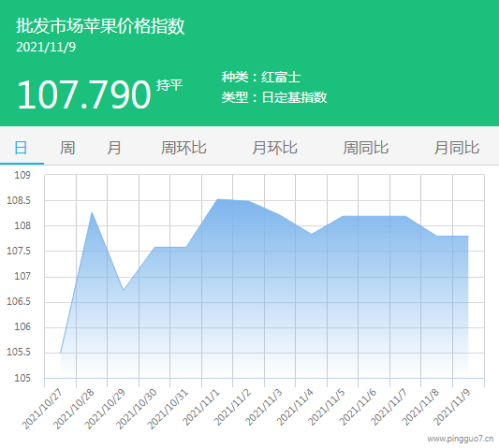Click the 批发市场苹果价格指数 title
The height and width of the screenshot is (448, 499).
click(100, 26)
